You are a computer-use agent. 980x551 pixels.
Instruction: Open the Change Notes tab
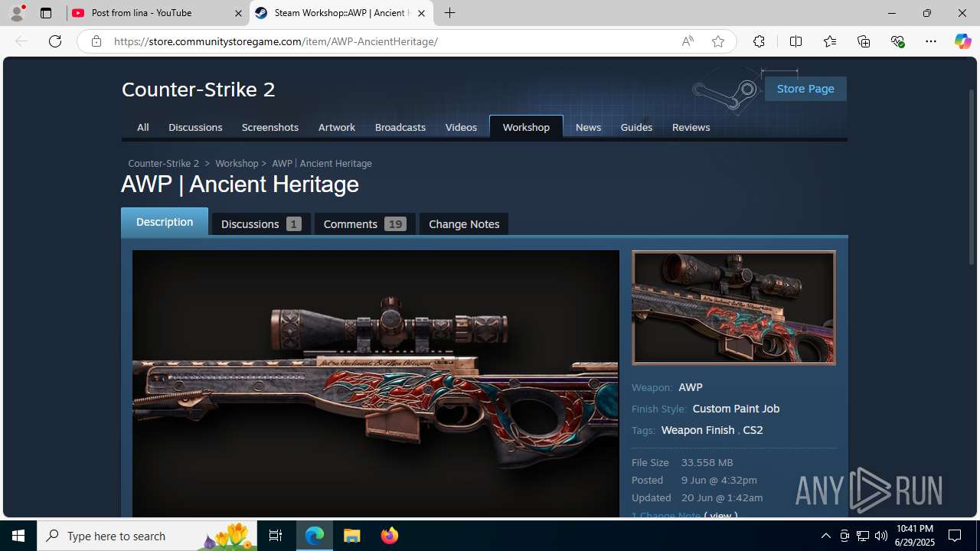tap(464, 223)
